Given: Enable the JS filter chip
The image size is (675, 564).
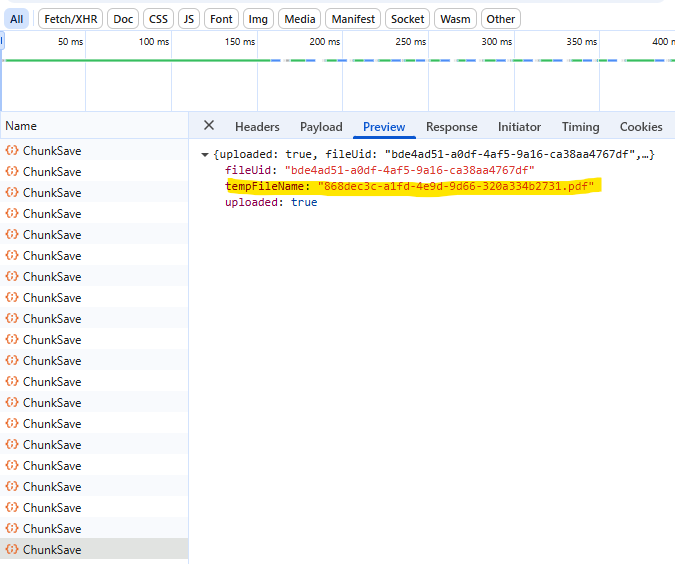Looking at the screenshot, I should [188, 19].
